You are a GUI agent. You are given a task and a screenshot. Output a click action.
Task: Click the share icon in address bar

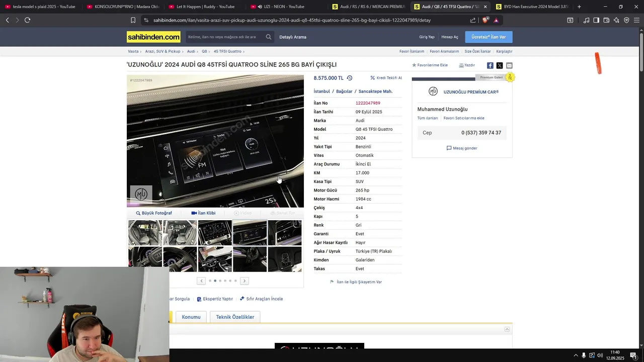[x=473, y=20]
